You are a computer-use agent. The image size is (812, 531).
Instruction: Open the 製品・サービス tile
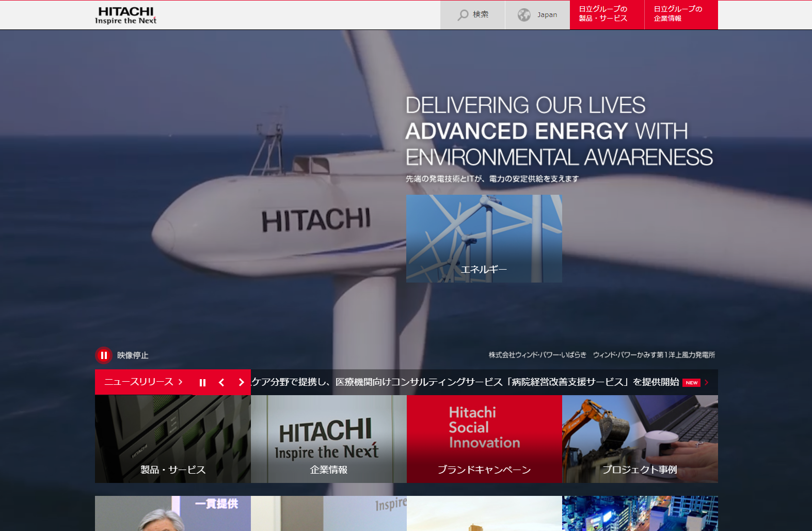coord(173,439)
